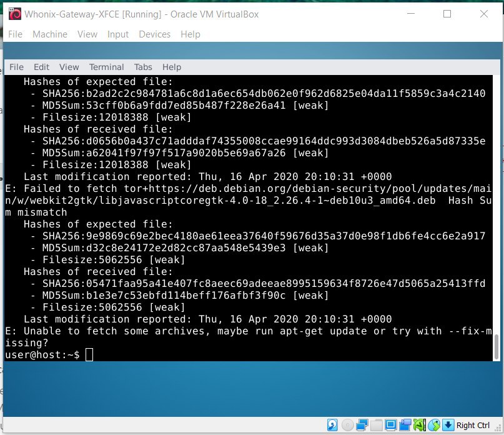
Task: Open the VirtualBox File menu
Action: tap(15, 34)
